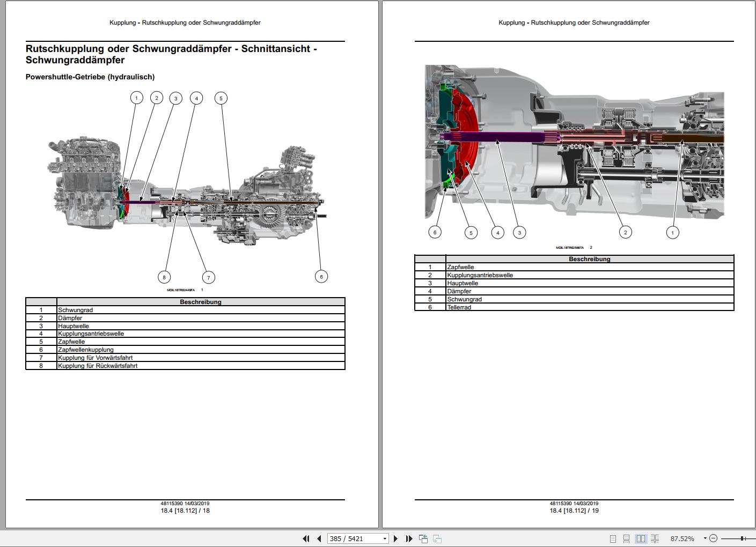
Task: Open the page number dropdown list
Action: 385,538
